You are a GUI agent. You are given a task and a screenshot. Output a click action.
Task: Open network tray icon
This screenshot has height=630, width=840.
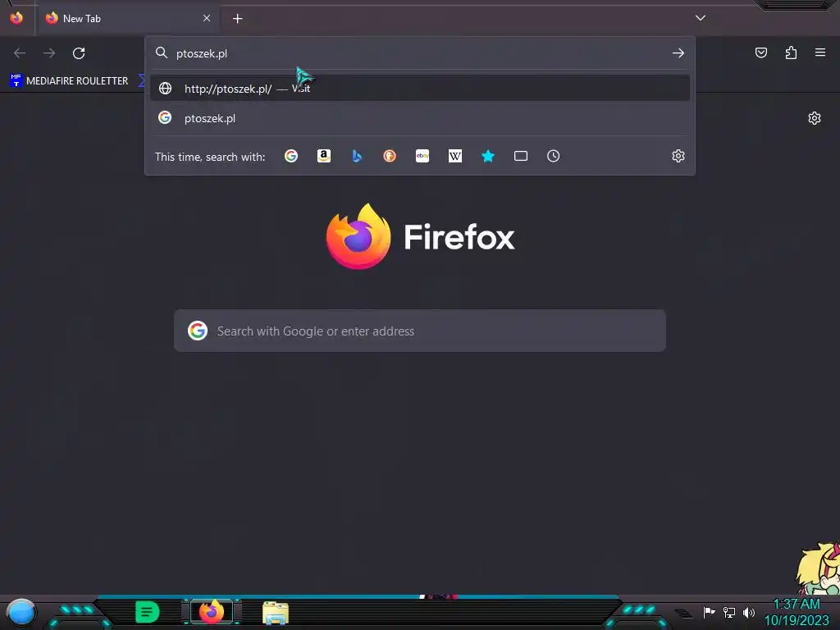[x=729, y=612]
